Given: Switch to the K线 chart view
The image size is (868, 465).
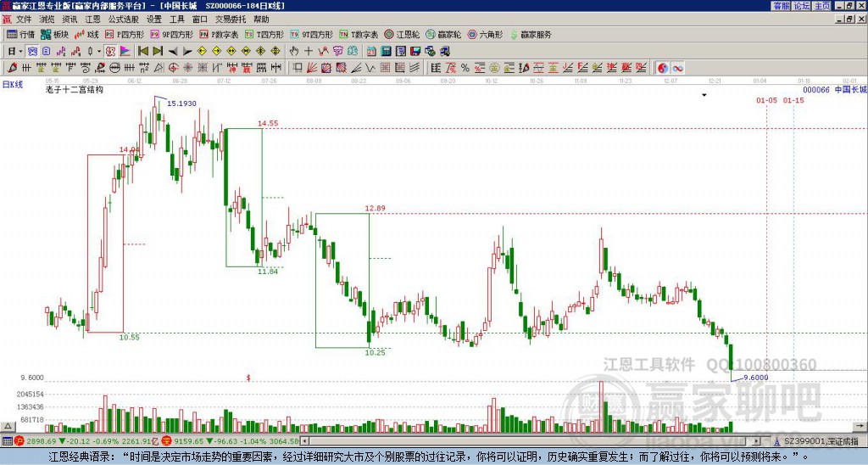Looking at the screenshot, I should tap(86, 34).
